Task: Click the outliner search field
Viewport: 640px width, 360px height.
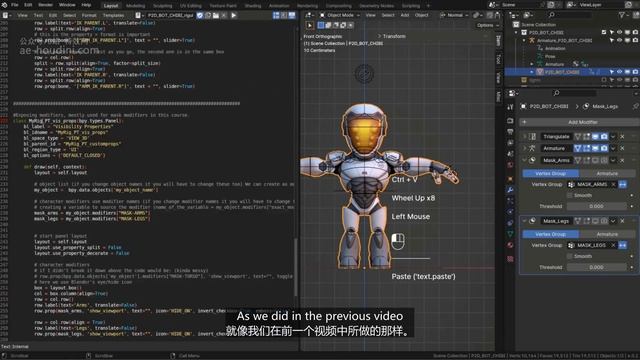Action: pyautogui.click(x=570, y=15)
